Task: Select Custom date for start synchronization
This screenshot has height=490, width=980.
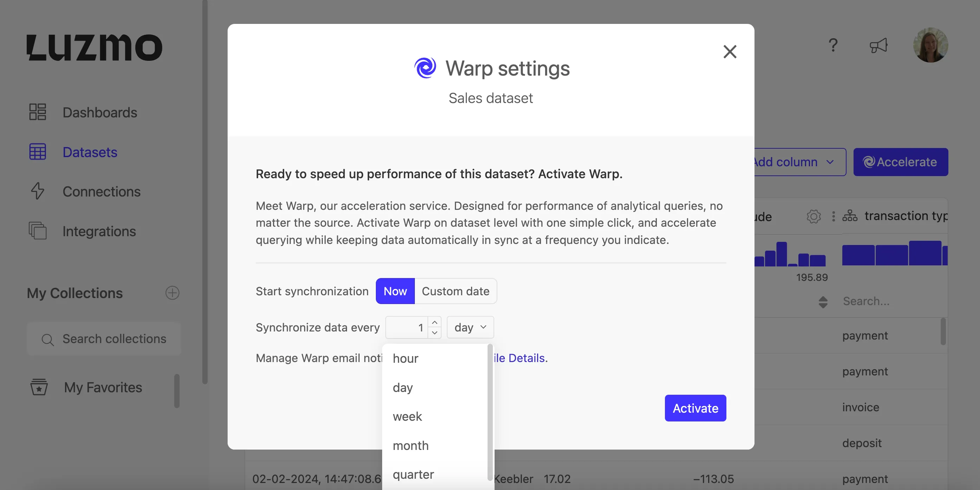Action: 455,291
